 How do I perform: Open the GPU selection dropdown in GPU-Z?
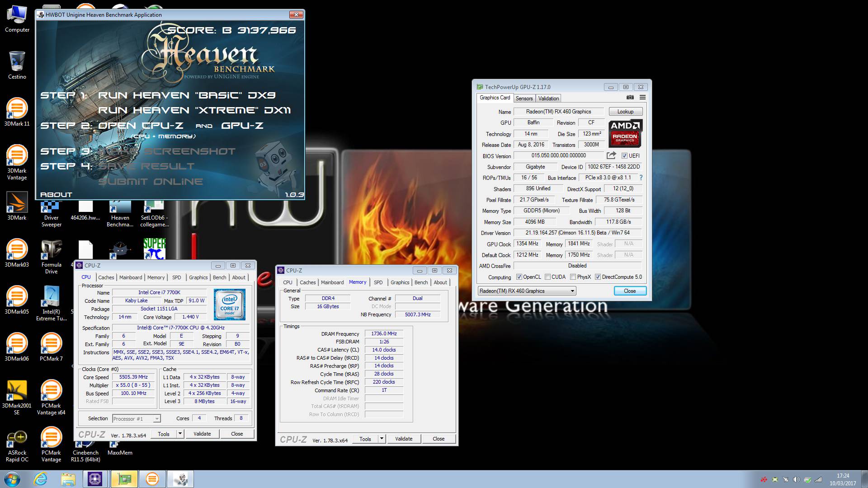[x=527, y=291]
